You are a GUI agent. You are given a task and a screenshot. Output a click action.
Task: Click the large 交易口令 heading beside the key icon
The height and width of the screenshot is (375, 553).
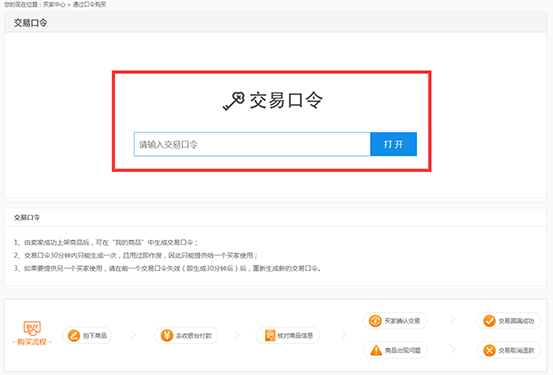coord(286,101)
